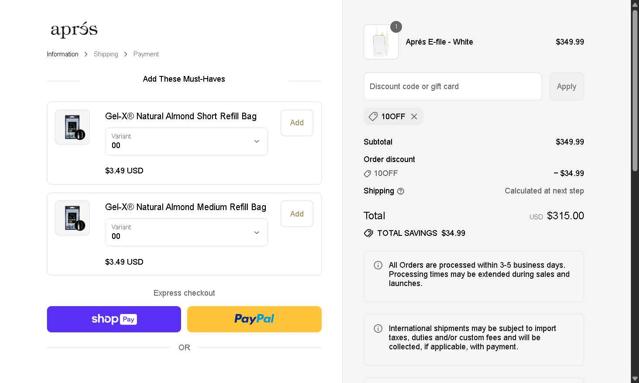
Task: Click the Aprés E-file - White item name
Action: [439, 42]
